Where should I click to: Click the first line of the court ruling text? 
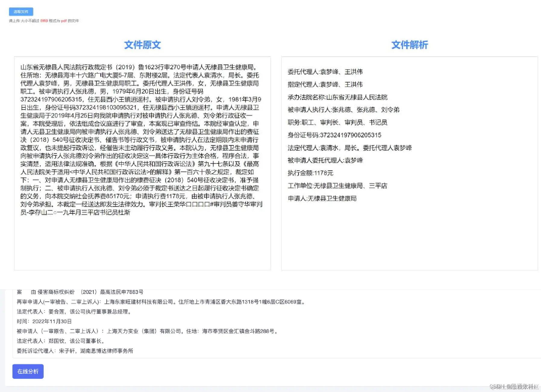coord(139,67)
